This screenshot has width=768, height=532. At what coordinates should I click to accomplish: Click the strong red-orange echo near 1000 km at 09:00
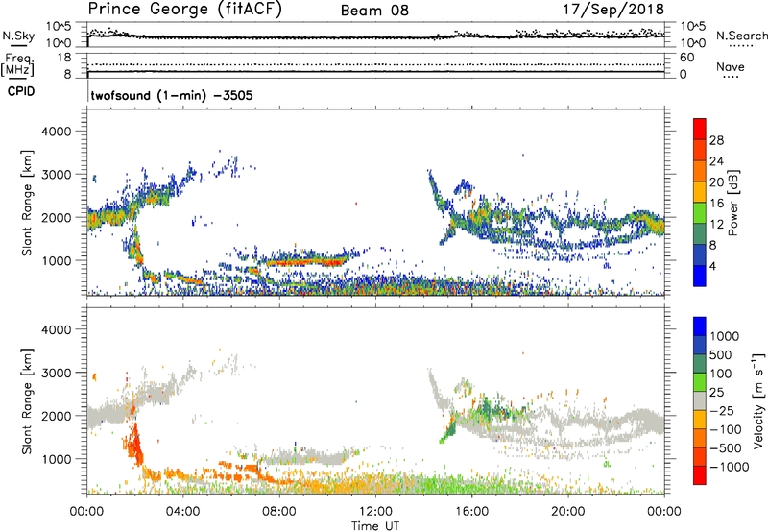(x=303, y=262)
